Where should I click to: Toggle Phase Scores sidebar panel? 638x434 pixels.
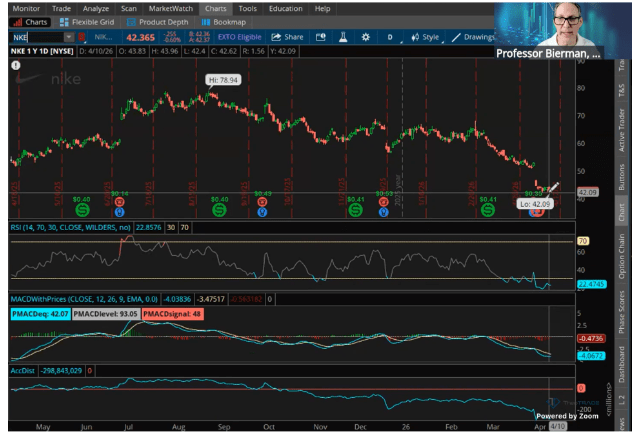tap(621, 312)
